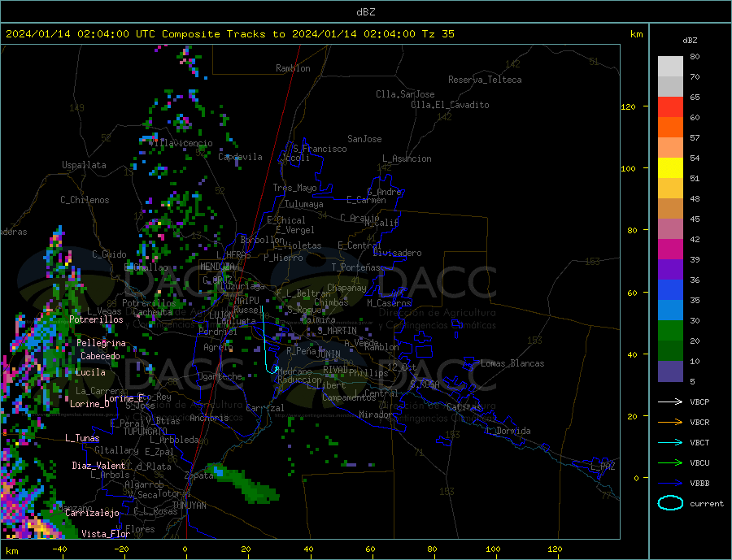The width and height of the screenshot is (732, 560).
Task: Click the white L_Tunas label
Action: [x=83, y=438]
